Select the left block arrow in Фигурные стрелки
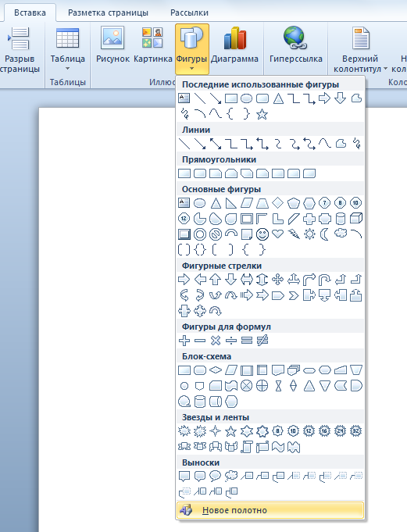This screenshot has width=407, height=532. (x=200, y=280)
